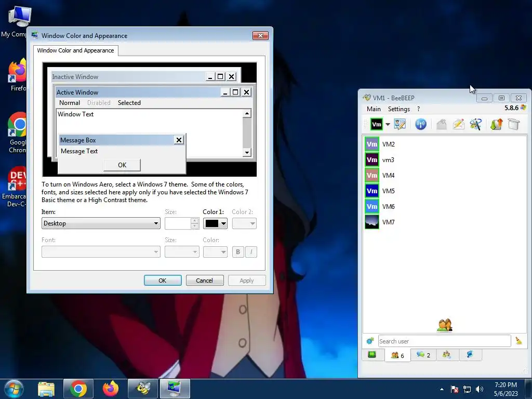The height and width of the screenshot is (399, 532).
Task: Click the Normal menu item in preview
Action: point(70,103)
